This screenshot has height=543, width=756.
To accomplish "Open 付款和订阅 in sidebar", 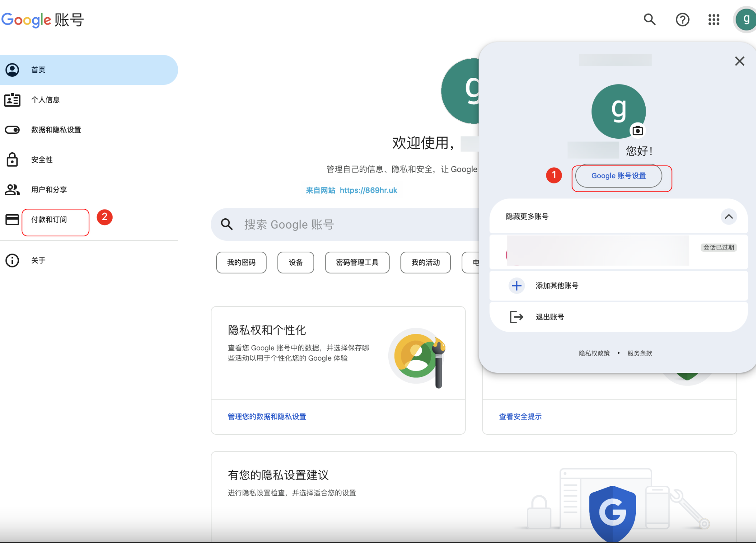I will tap(89, 219).
